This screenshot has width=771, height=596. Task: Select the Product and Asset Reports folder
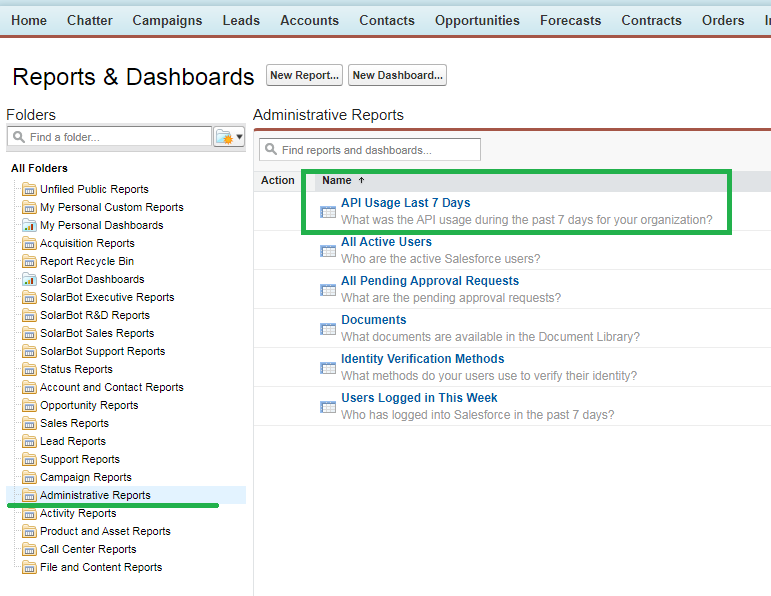tap(105, 531)
